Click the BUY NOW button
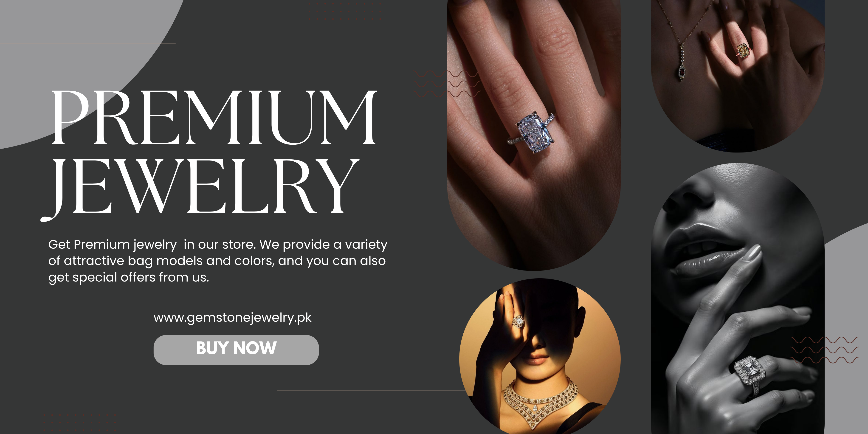 pyautogui.click(x=236, y=350)
